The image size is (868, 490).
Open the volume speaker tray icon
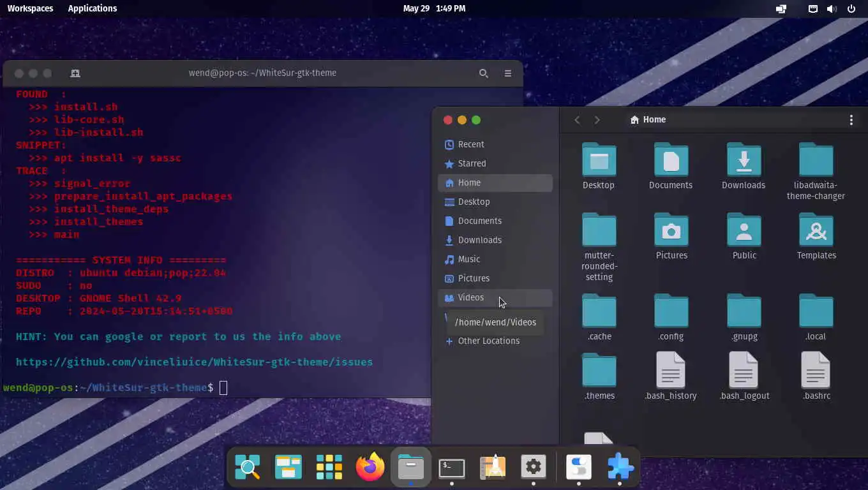coord(832,8)
